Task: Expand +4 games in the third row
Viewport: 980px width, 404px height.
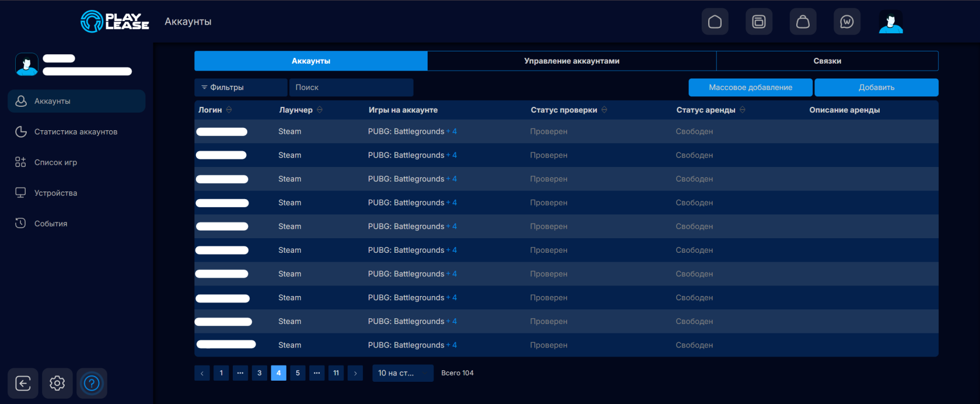Action: pos(452,179)
